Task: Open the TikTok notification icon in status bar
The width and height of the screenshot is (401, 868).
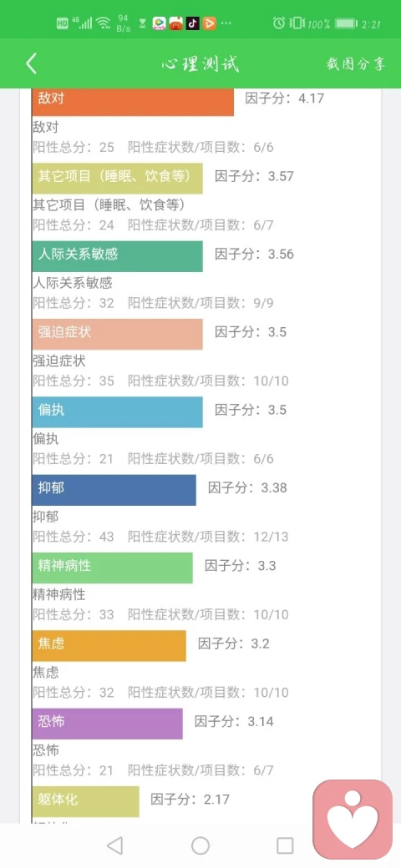Action: pyautogui.click(x=192, y=23)
